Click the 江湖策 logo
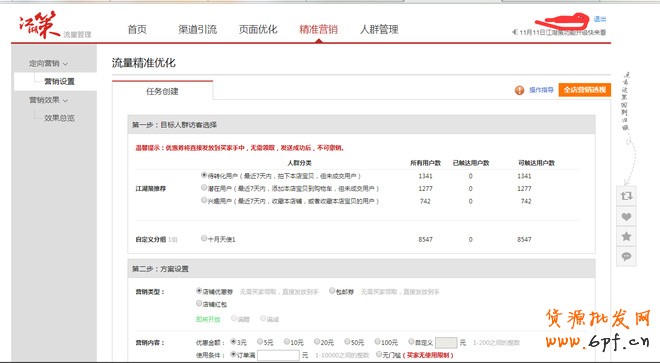This screenshot has height=363, width=660. (40, 25)
